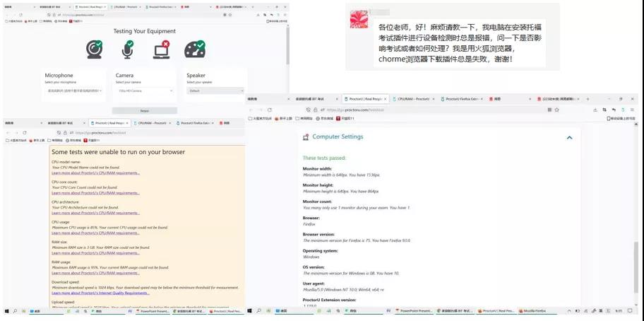644x321 pixels.
Task: Open the Speaker Default dropdown
Action: (x=214, y=91)
